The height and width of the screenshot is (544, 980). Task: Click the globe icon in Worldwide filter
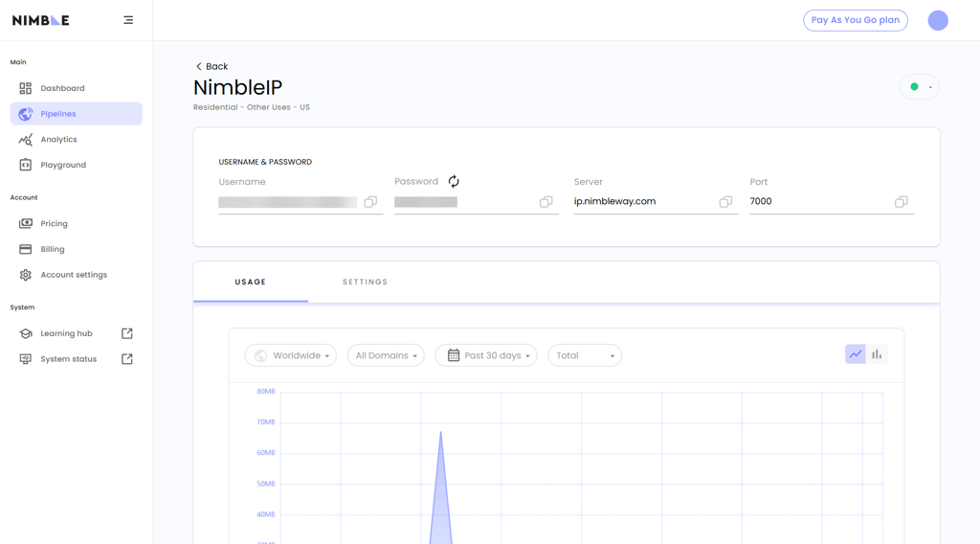tap(260, 355)
